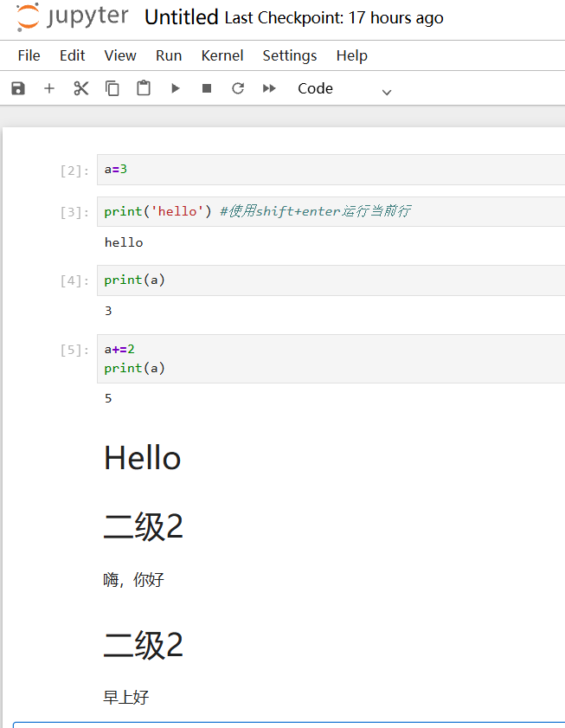Viewport: 565px width, 728px height.
Task: Click into the print('hello') code cell
Action: tap(331, 212)
